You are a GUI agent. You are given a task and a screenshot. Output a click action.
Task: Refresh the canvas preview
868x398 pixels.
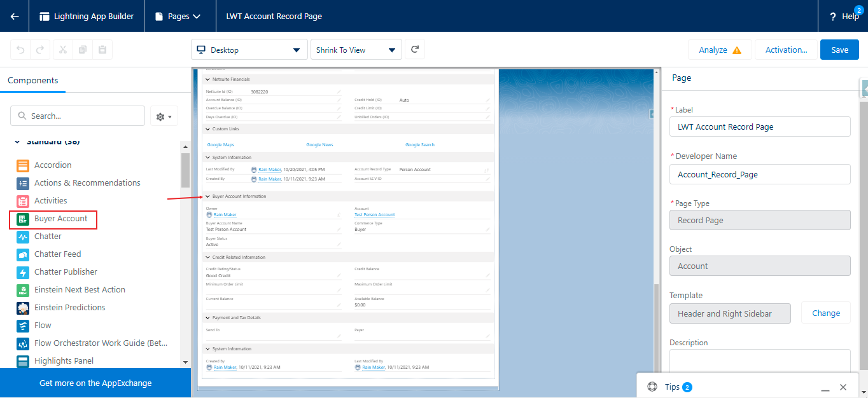coord(415,50)
